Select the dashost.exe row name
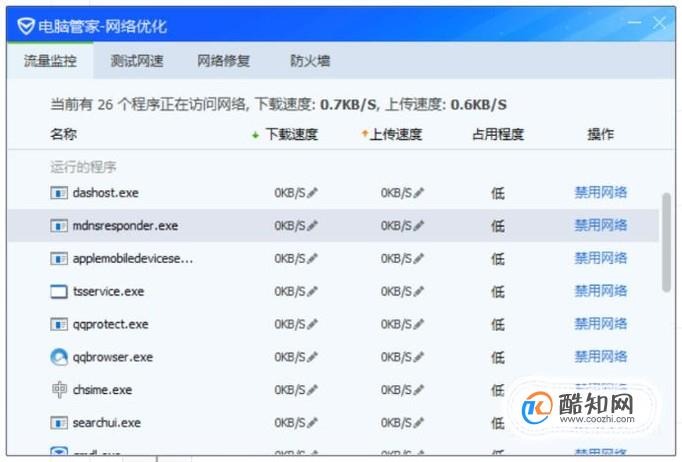 [106, 193]
